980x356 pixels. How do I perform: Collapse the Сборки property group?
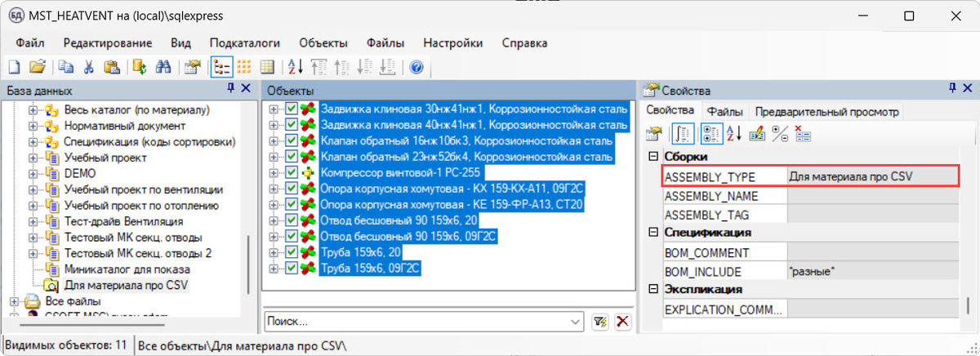tap(653, 157)
